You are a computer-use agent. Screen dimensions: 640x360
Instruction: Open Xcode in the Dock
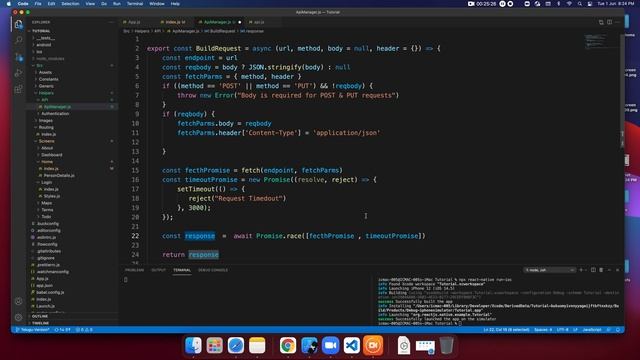coord(309,345)
